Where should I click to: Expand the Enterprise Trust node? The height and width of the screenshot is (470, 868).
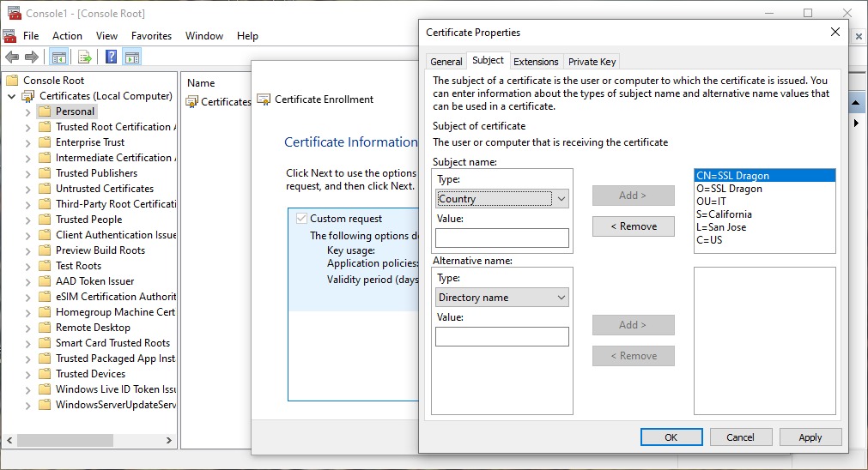(27, 142)
